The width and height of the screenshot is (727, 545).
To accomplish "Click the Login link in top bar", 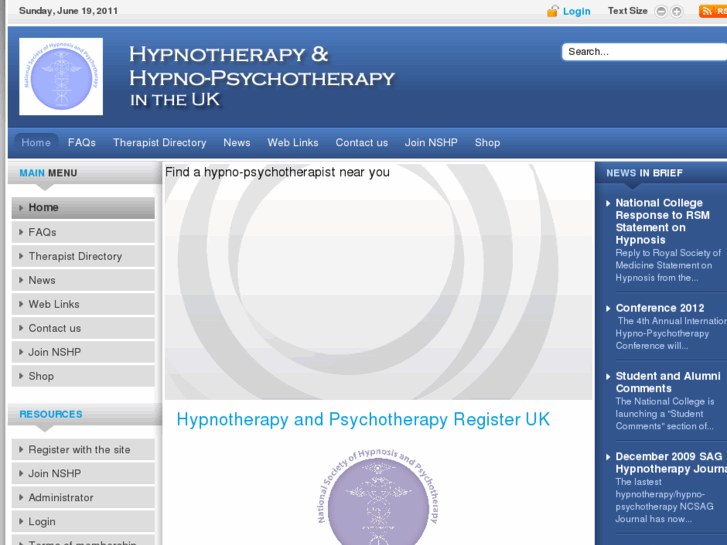I will click(x=576, y=11).
